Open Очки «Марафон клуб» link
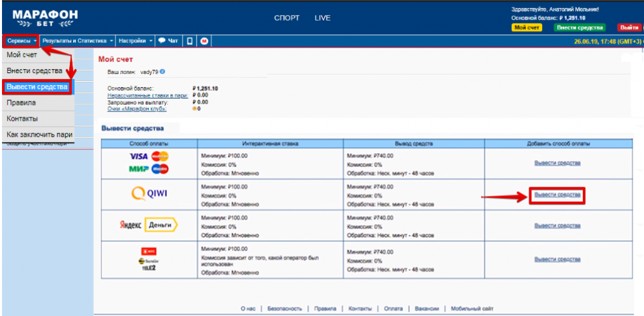The width and height of the screenshot is (644, 316). coord(137,109)
